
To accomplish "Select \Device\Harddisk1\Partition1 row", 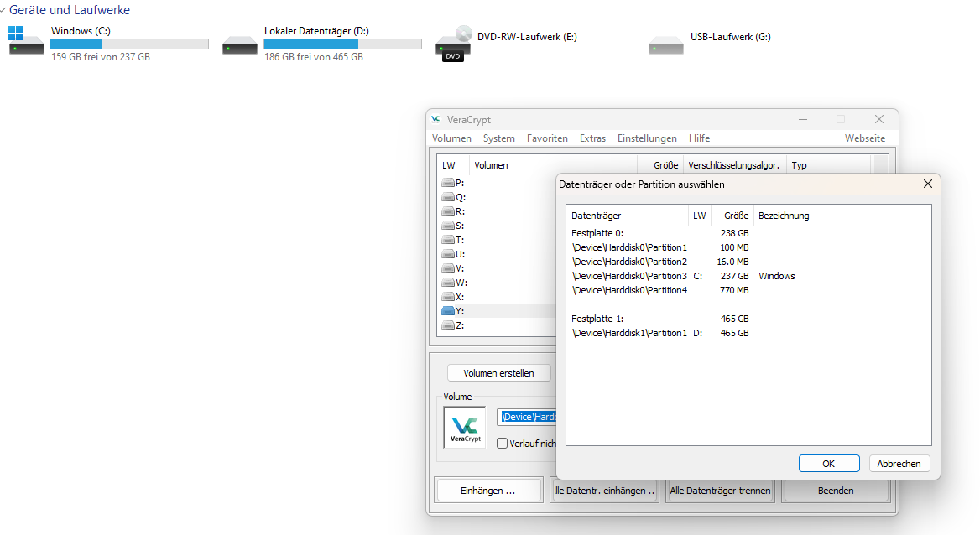I will [x=748, y=333].
